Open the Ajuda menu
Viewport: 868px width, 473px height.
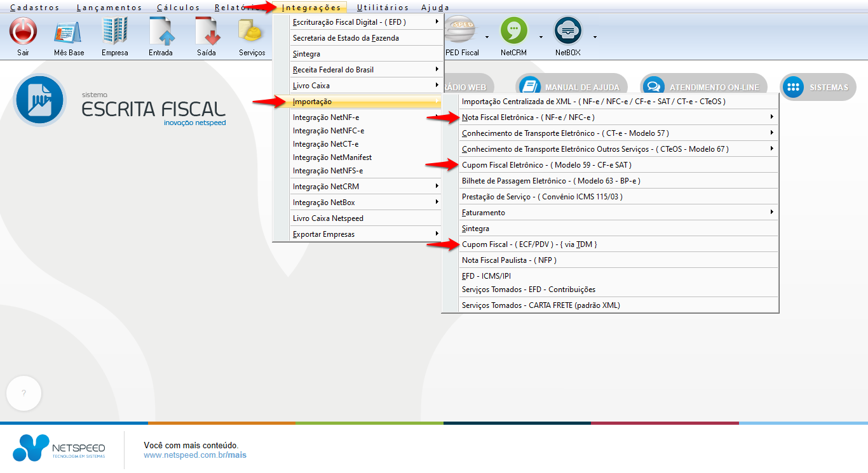(x=435, y=8)
